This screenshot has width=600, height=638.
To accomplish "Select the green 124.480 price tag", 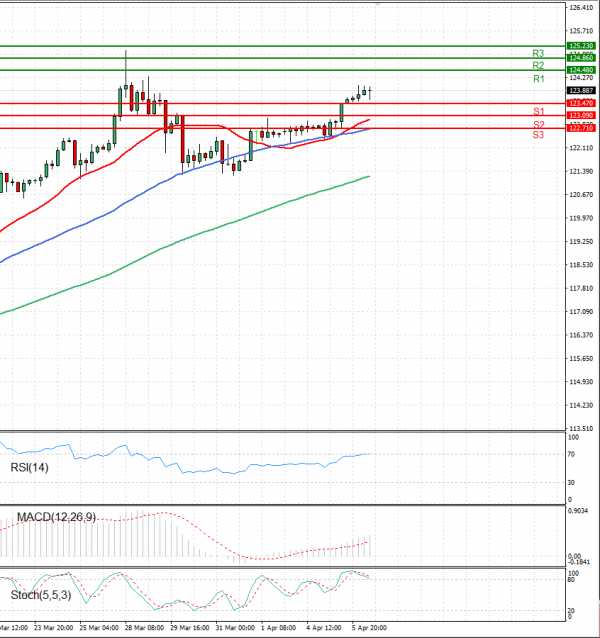I will pyautogui.click(x=581, y=70).
